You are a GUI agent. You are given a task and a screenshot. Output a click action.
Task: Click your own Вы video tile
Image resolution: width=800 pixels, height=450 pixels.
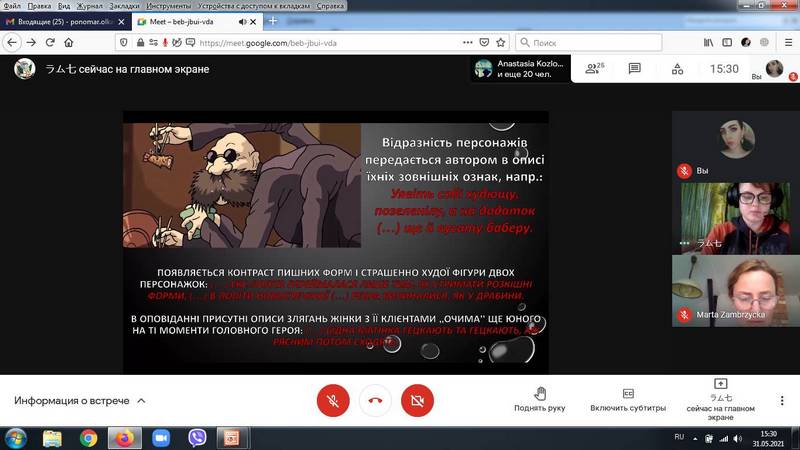click(x=735, y=146)
